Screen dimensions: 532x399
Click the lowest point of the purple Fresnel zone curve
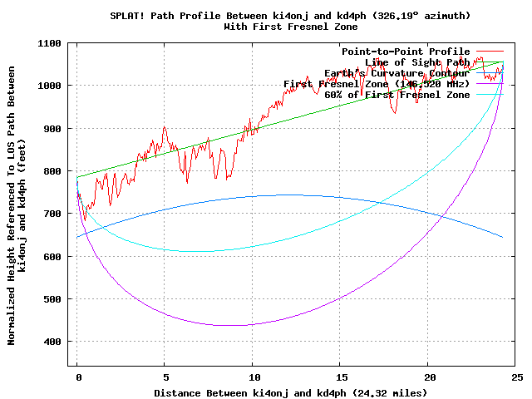click(x=231, y=325)
